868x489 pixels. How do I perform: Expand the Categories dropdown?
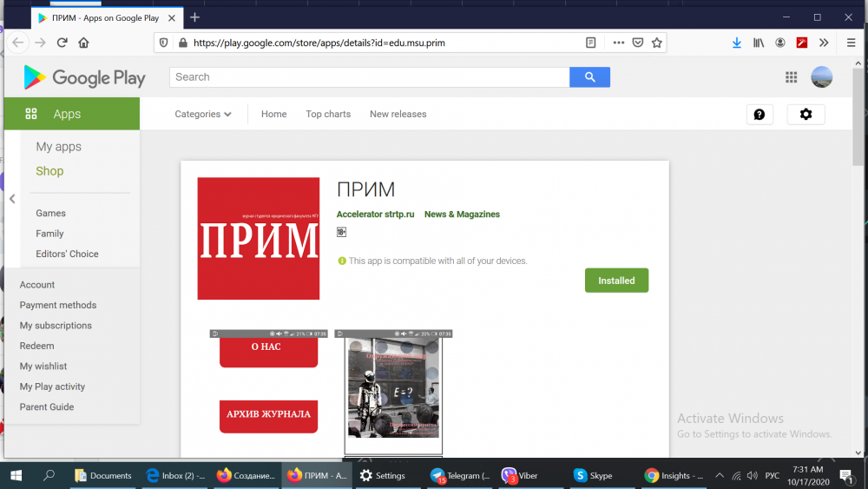click(202, 114)
